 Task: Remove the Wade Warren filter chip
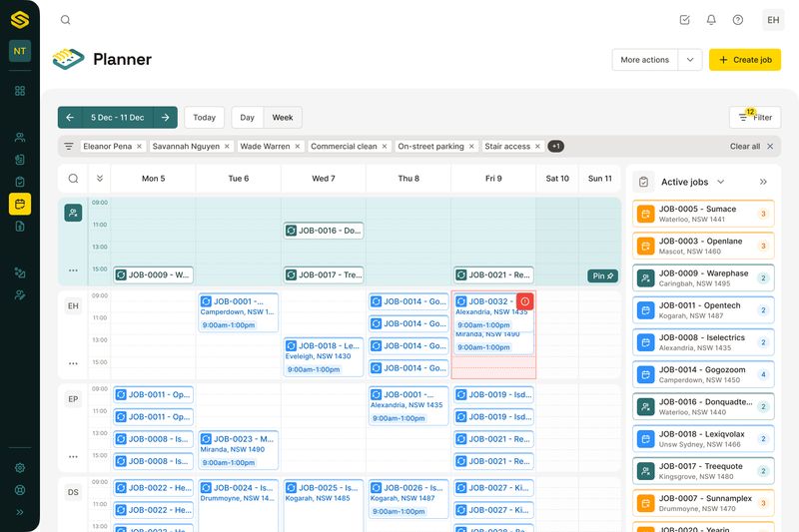click(298, 146)
